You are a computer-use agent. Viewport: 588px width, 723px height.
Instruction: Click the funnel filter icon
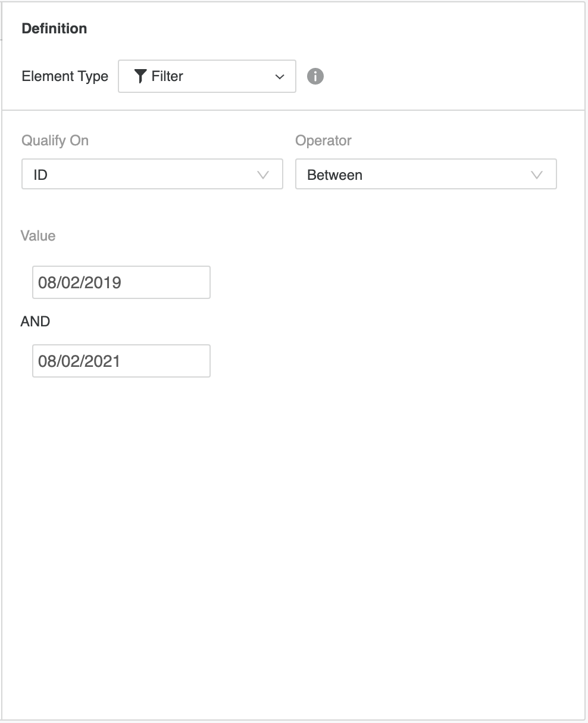click(x=140, y=76)
